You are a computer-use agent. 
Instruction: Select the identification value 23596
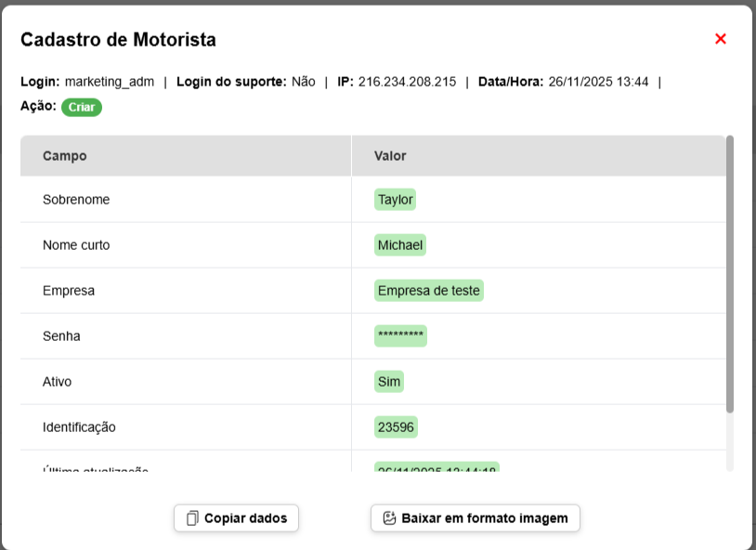[x=396, y=427]
